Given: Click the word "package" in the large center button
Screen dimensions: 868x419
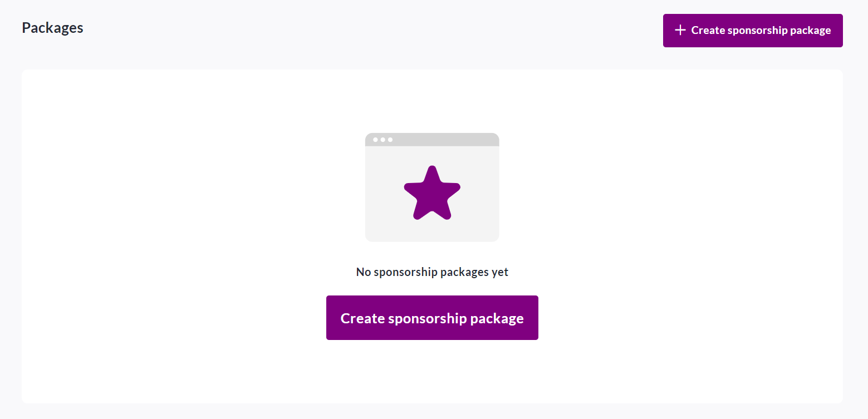Looking at the screenshot, I should point(497,318).
